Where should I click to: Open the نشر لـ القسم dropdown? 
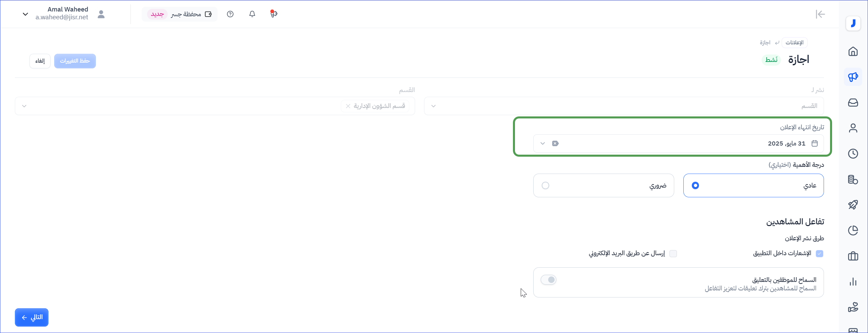[x=624, y=106]
